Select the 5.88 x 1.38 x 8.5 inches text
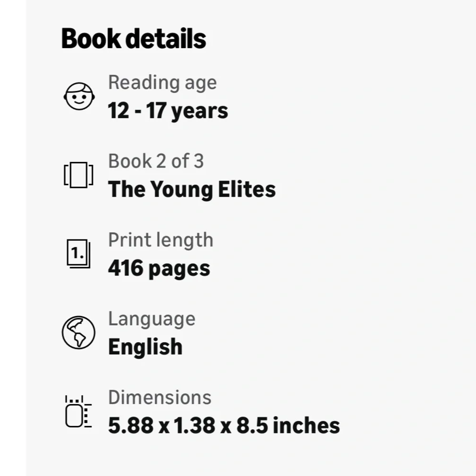Viewport: 476px width, 476px height. [224, 426]
